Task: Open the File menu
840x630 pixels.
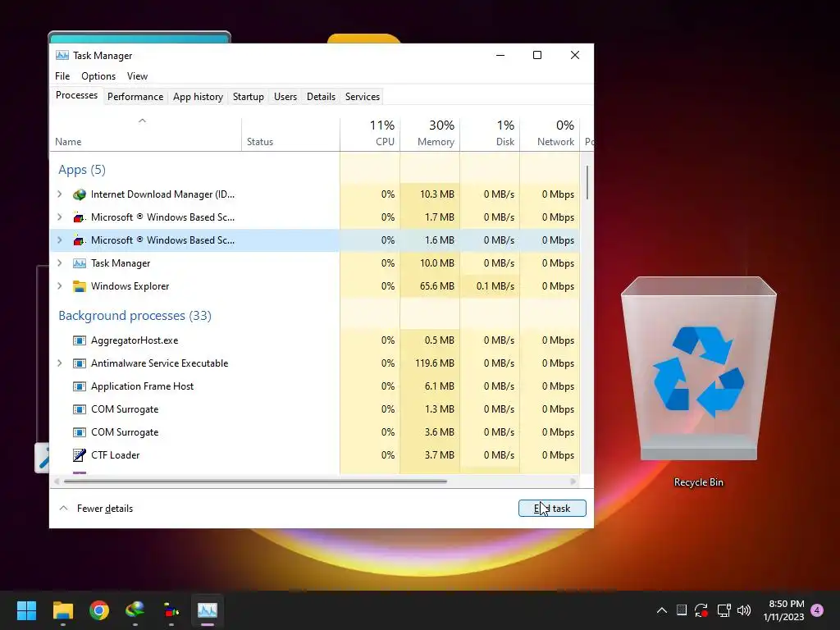Action: click(x=62, y=76)
